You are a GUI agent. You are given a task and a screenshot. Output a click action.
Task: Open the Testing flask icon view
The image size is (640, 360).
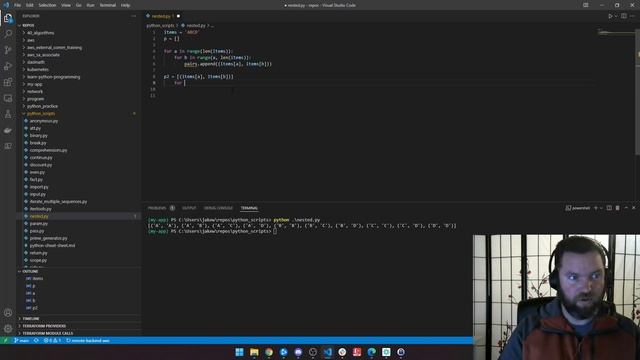click(8, 114)
